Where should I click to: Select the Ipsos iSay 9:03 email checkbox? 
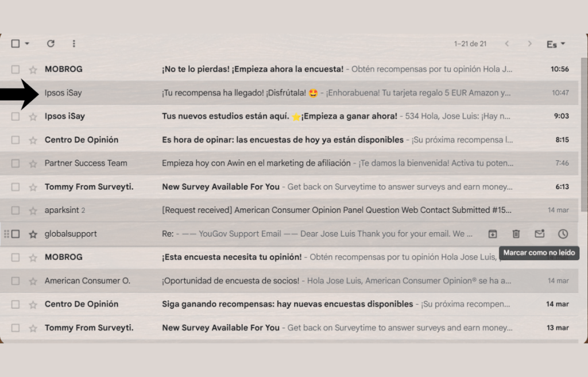16,117
